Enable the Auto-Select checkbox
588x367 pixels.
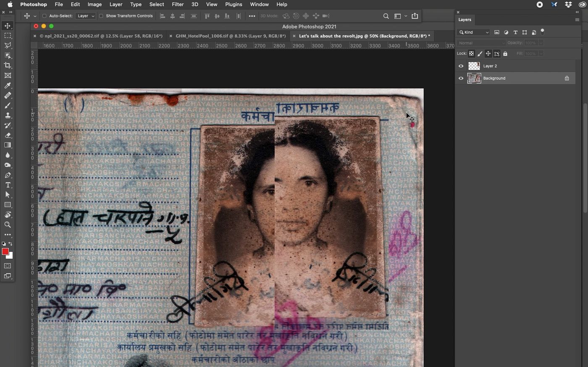point(44,16)
